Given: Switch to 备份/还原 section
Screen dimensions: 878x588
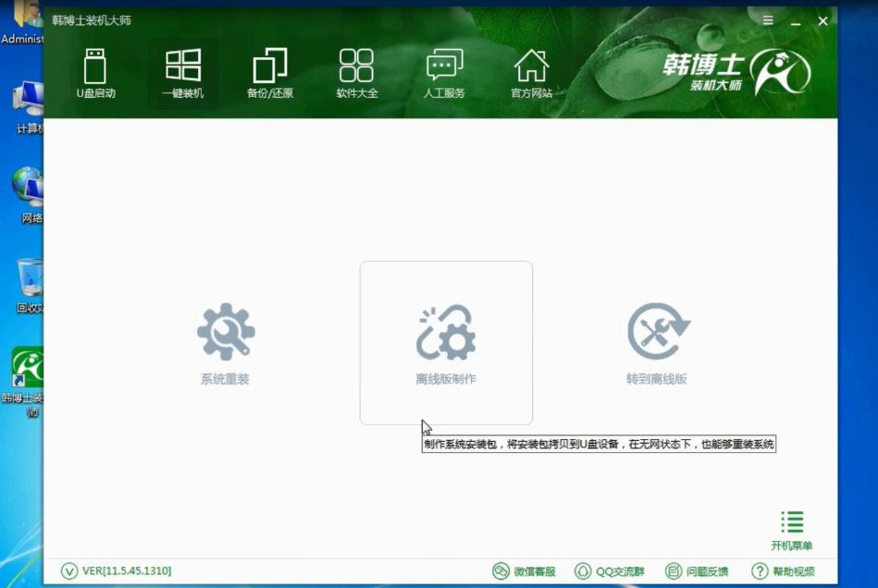Looking at the screenshot, I should (x=269, y=74).
